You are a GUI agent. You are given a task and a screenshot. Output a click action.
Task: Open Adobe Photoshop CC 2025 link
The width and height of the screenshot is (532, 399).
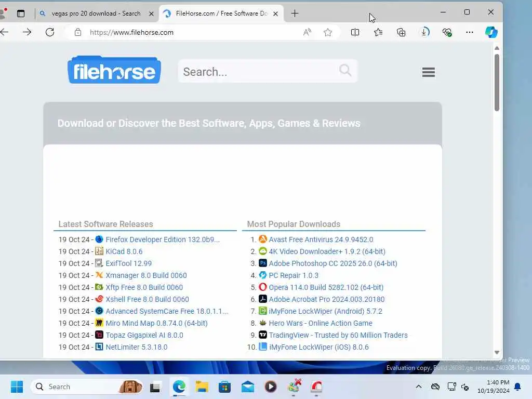click(x=333, y=263)
